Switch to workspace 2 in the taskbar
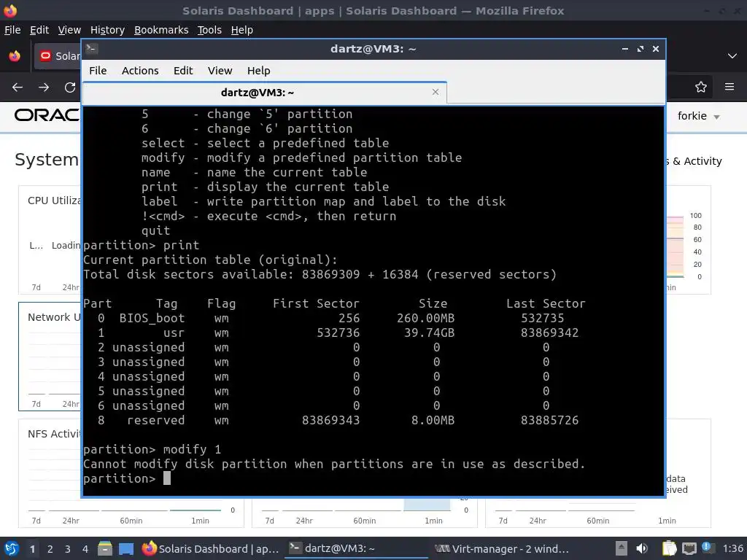Screen dimensions: 747x560 [x=50, y=549]
